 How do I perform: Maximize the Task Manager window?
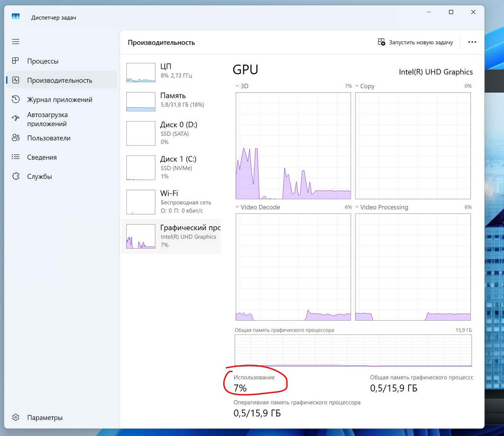pyautogui.click(x=451, y=12)
